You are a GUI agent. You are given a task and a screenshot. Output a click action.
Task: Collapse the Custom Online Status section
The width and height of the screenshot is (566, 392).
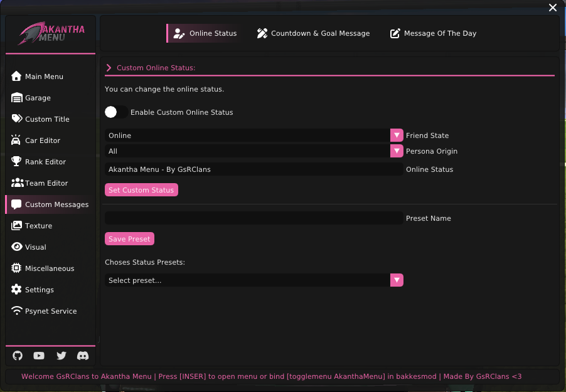108,67
